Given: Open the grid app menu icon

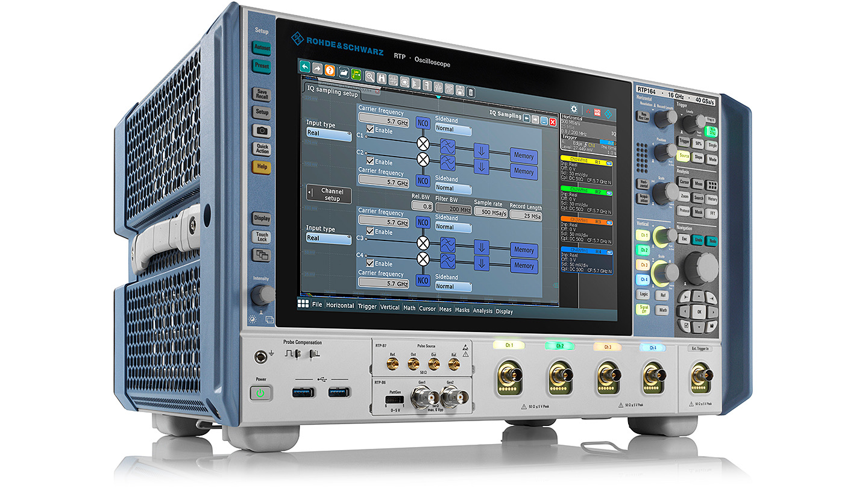Looking at the screenshot, I should [x=303, y=304].
